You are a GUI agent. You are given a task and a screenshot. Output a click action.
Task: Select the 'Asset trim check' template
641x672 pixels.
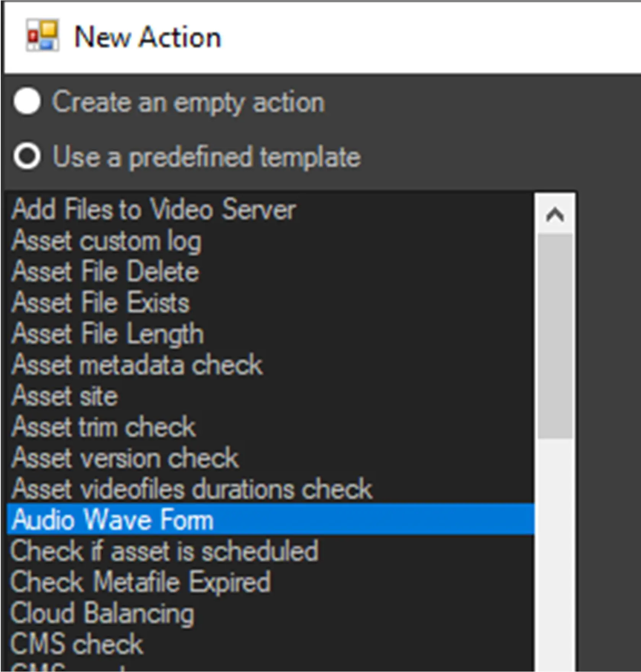click(104, 427)
